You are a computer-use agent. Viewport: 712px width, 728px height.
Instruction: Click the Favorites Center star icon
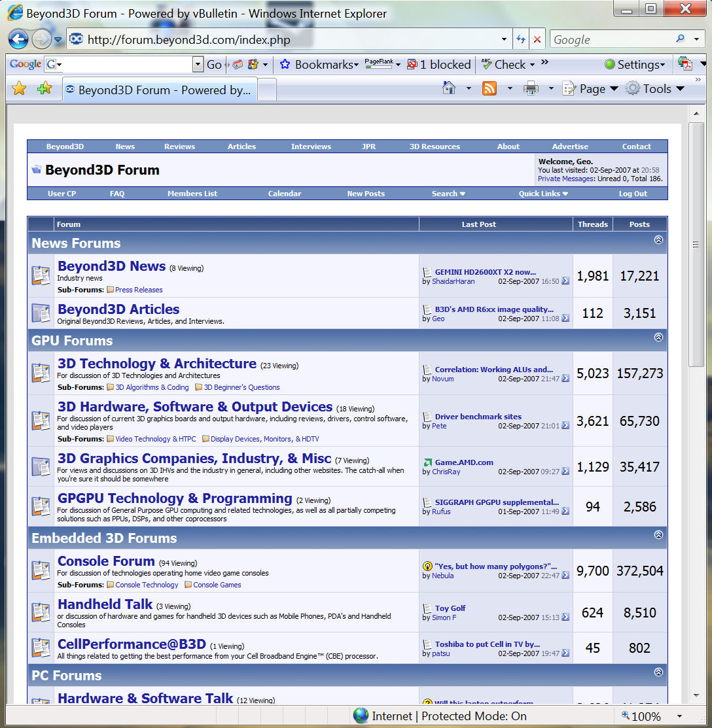19,88
